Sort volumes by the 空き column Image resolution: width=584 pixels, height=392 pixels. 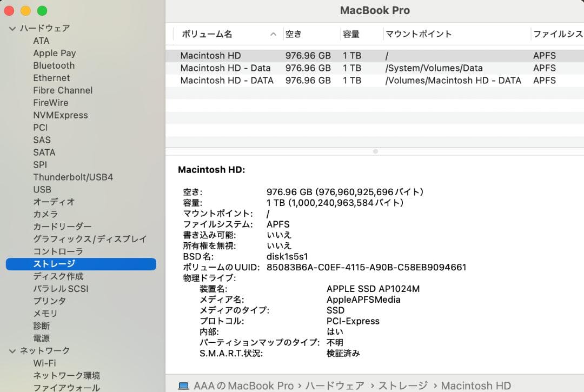tap(294, 34)
